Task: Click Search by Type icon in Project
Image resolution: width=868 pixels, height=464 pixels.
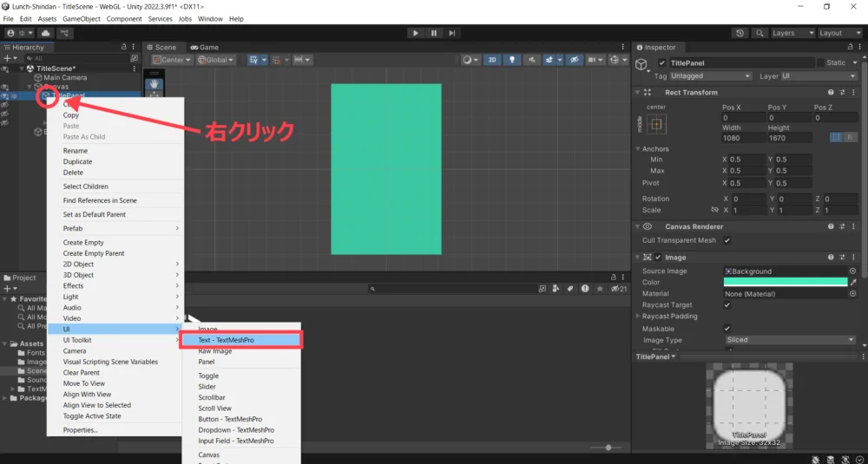Action: point(556,289)
